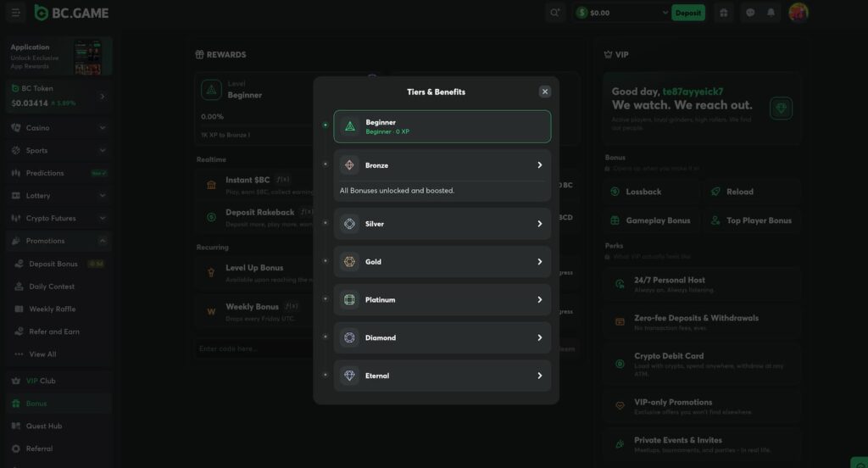This screenshot has height=468, width=868.
Task: Open the notifications bell
Action: (771, 12)
